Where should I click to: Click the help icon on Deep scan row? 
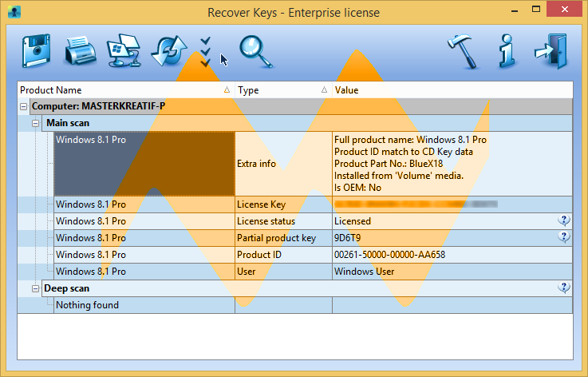(563, 288)
